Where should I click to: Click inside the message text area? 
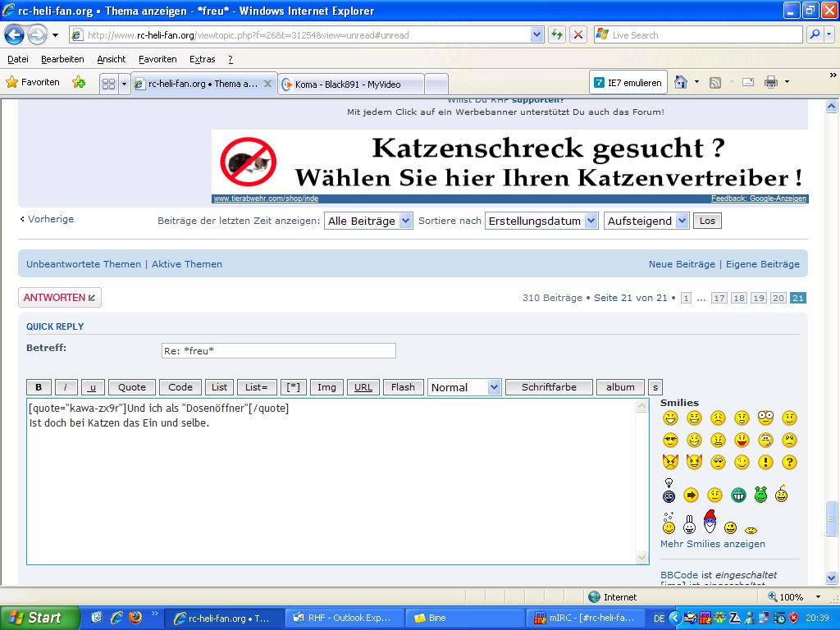click(x=332, y=481)
